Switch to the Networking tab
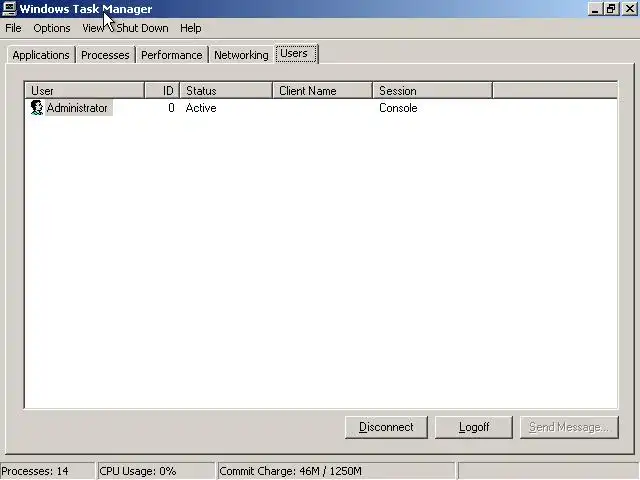Viewport: 640px width, 480px height. pyautogui.click(x=241, y=55)
